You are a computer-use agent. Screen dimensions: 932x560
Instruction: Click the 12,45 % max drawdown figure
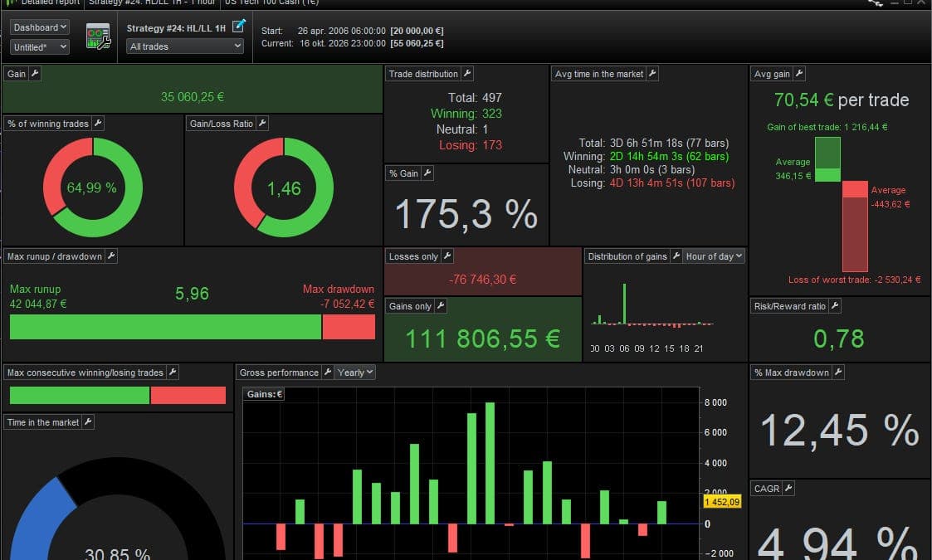(x=840, y=431)
